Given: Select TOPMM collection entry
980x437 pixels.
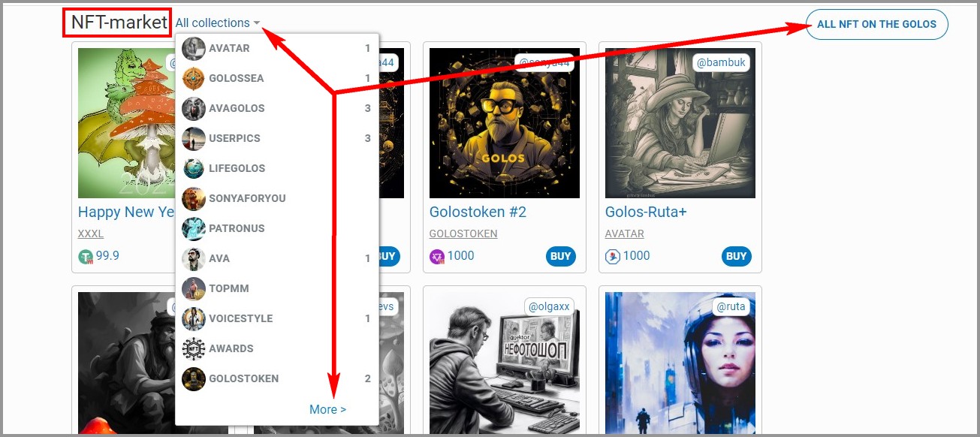Looking at the screenshot, I should (x=277, y=288).
